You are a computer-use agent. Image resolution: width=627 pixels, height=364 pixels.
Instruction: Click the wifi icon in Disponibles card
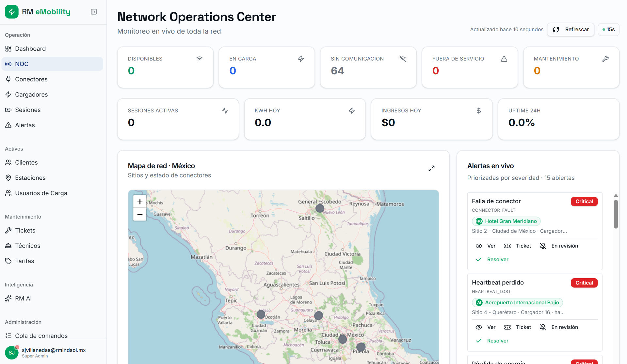[199, 59]
